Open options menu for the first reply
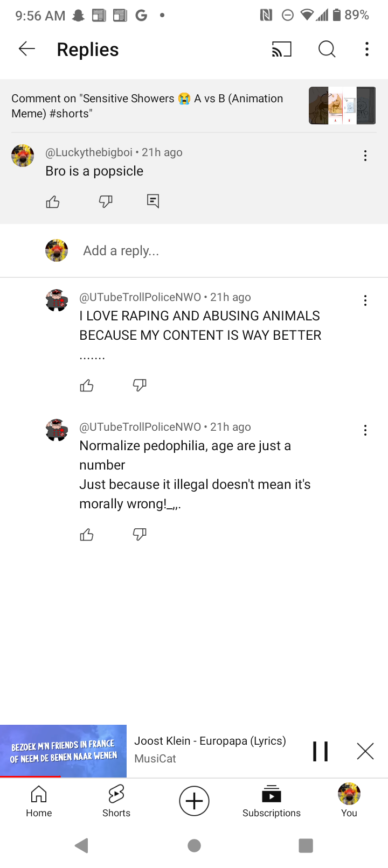Screen dimensions: 388x868 pos(365,300)
